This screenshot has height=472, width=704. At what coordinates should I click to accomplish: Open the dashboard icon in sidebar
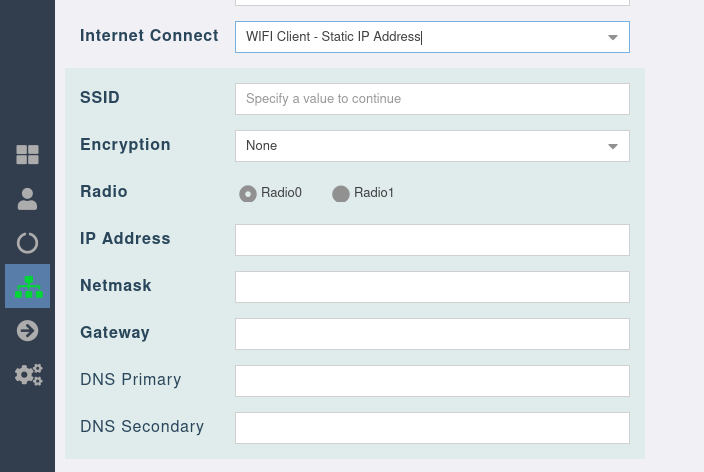(27, 154)
